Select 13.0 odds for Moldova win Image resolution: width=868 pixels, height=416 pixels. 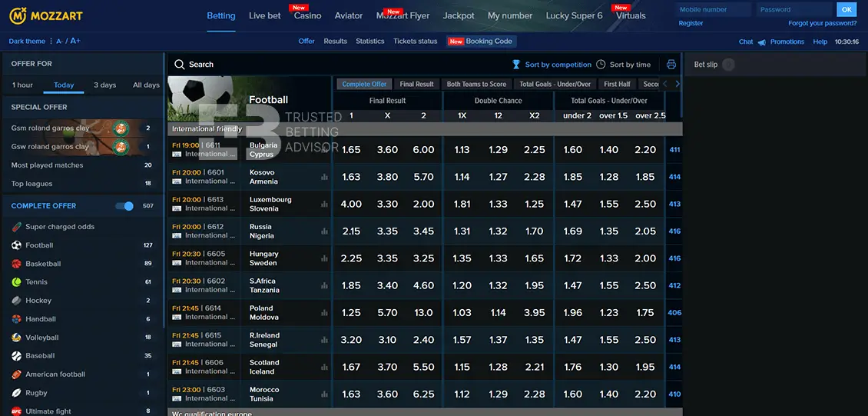[x=423, y=312]
